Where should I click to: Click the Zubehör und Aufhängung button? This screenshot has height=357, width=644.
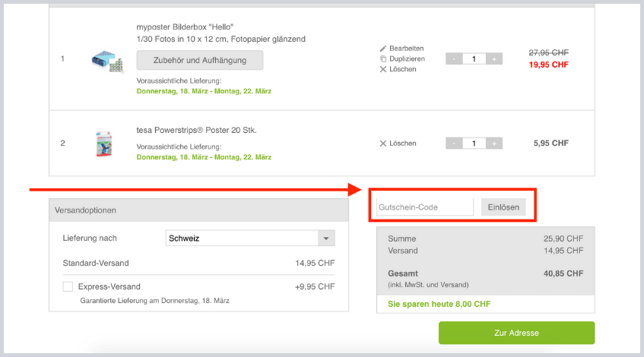pos(200,60)
